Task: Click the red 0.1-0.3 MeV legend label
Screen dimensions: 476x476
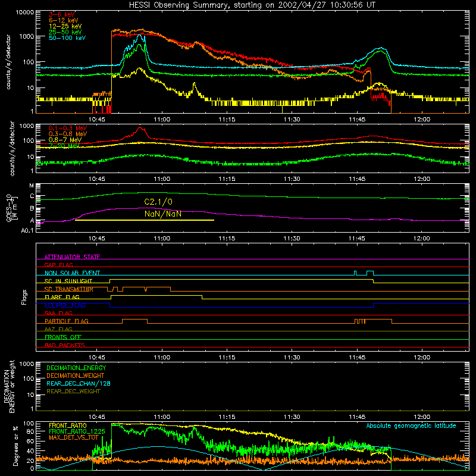Action: (68, 128)
